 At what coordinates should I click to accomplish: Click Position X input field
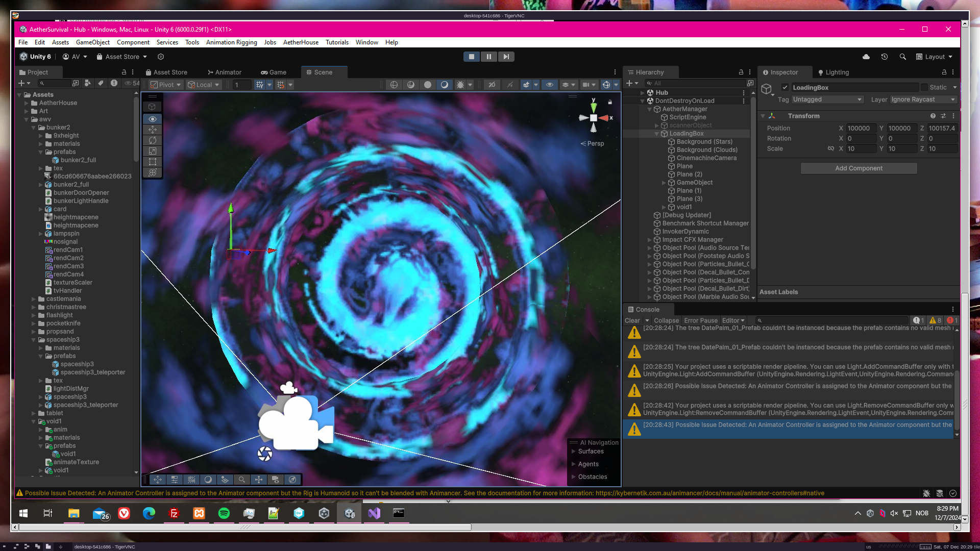coord(861,129)
